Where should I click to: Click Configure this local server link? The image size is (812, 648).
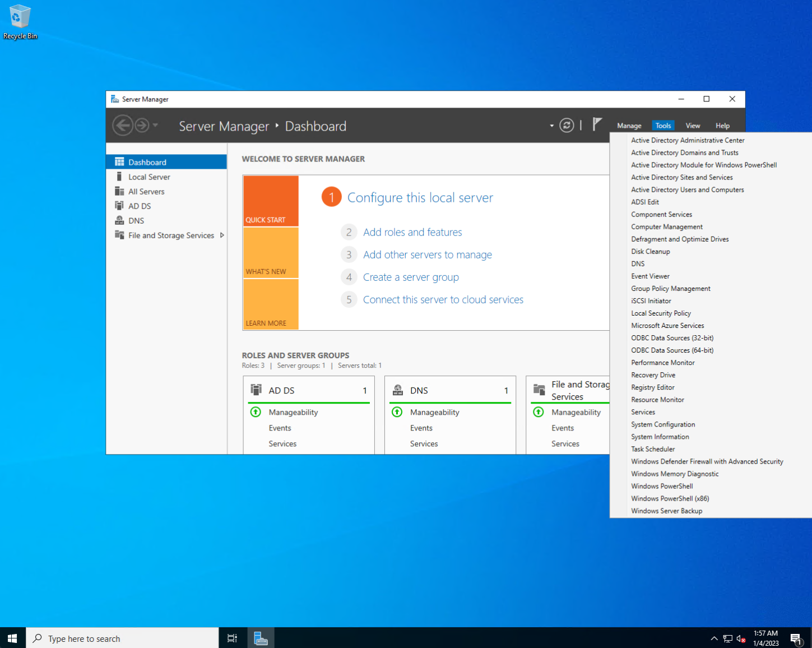420,197
